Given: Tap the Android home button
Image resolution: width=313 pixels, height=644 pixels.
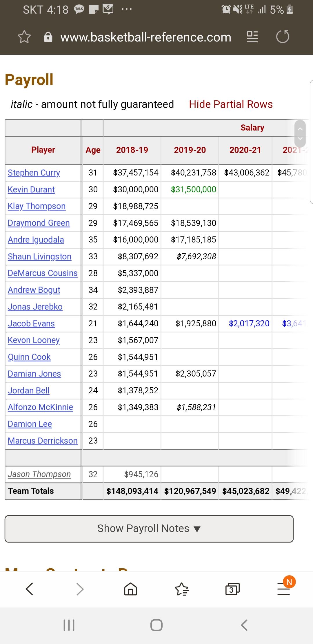Looking at the screenshot, I should coord(156,625).
